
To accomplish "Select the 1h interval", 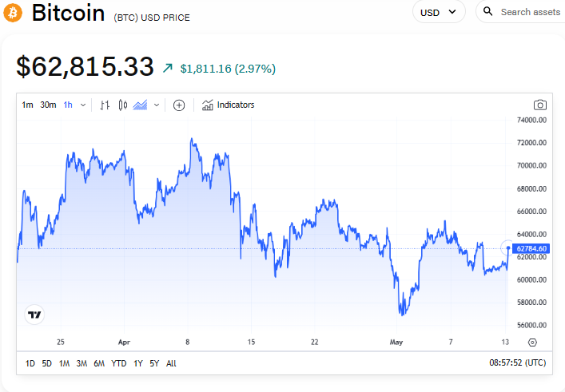I will tap(68, 105).
